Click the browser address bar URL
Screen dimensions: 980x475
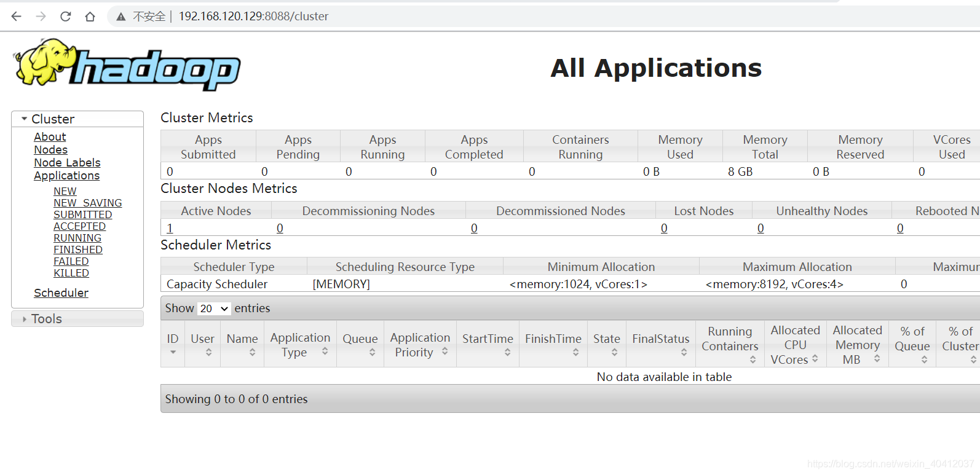tap(253, 17)
